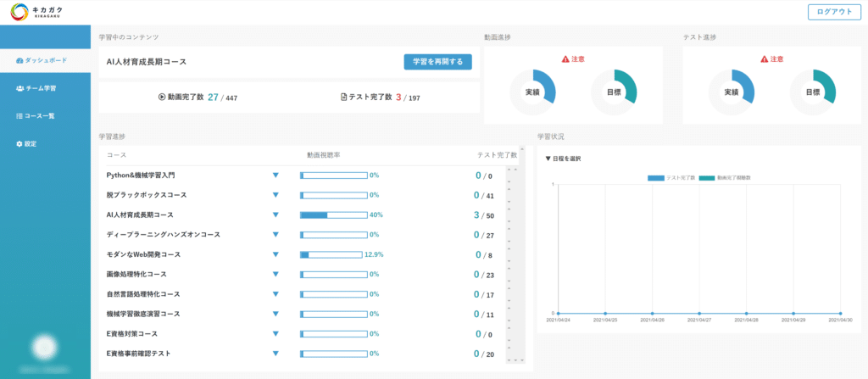Open the 日程を選択 date selector
This screenshot has height=379, width=868.
pos(563,159)
